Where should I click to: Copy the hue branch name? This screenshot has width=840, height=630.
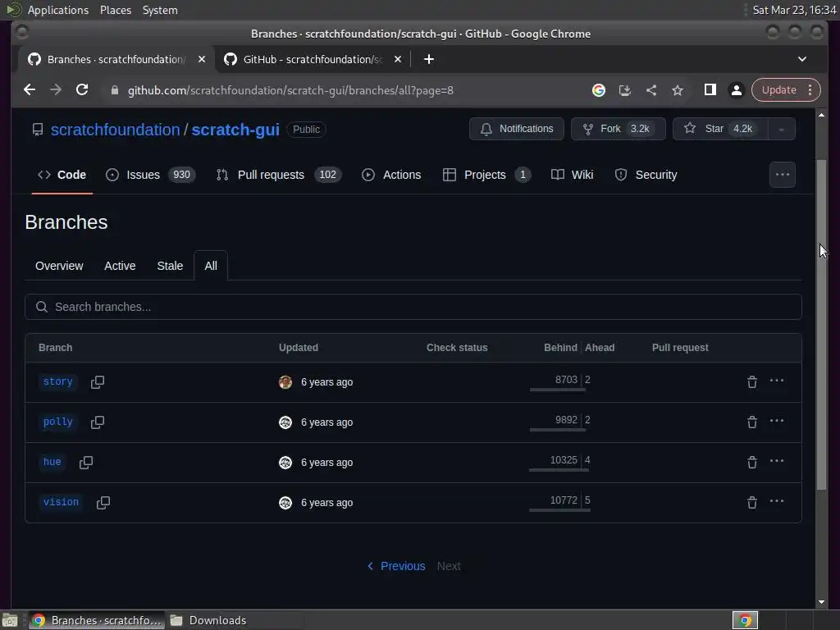point(85,463)
